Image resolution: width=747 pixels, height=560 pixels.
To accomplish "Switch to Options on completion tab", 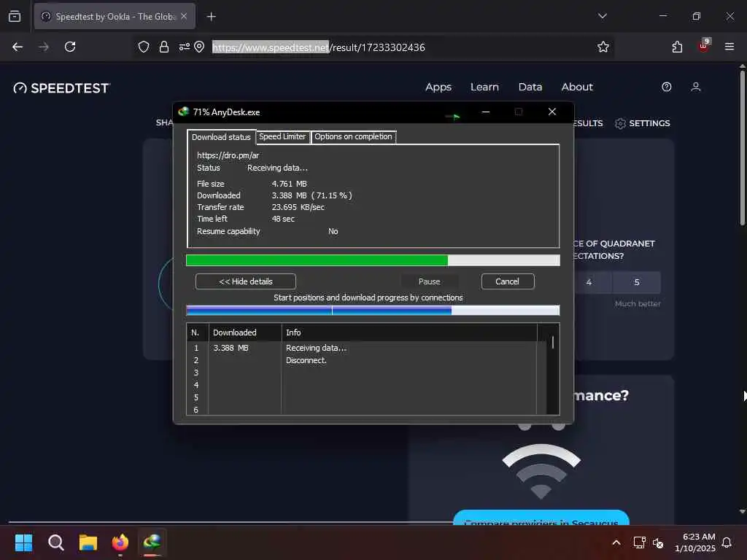I will coord(353,136).
